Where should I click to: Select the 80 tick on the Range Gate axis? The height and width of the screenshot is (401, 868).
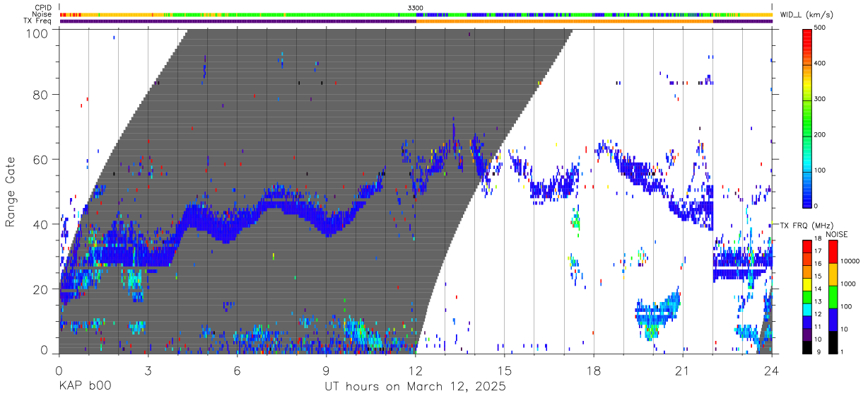pos(41,95)
